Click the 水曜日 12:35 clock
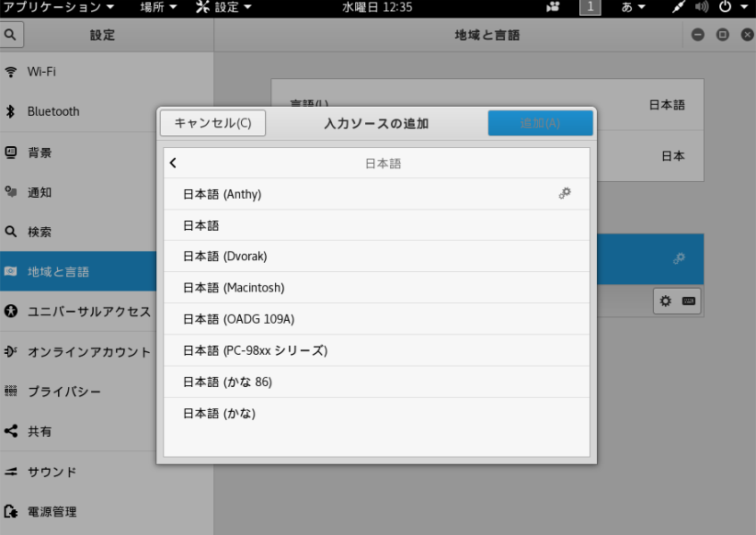The height and width of the screenshot is (535, 756). coord(377,7)
